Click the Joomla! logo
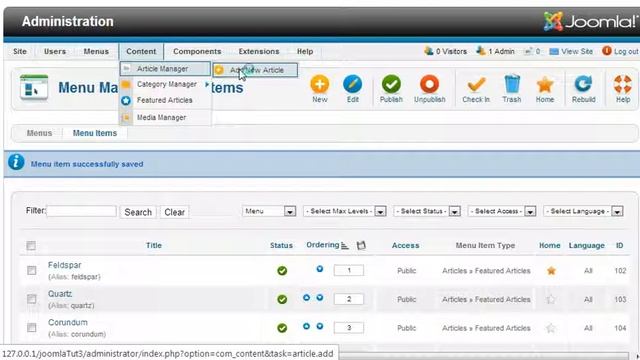Screen dimensions: 640x360 [590, 21]
